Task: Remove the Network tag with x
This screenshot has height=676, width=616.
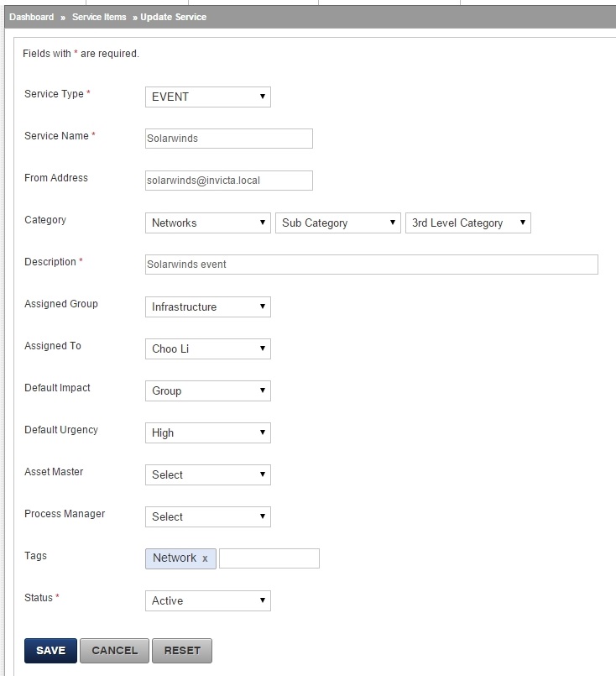Action: point(205,558)
